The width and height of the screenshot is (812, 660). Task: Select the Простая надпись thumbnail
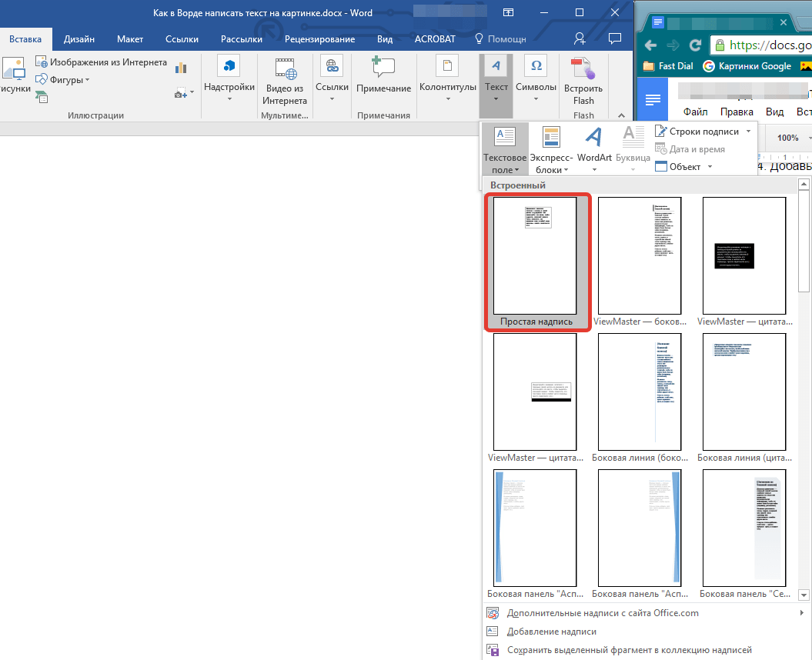coord(535,255)
